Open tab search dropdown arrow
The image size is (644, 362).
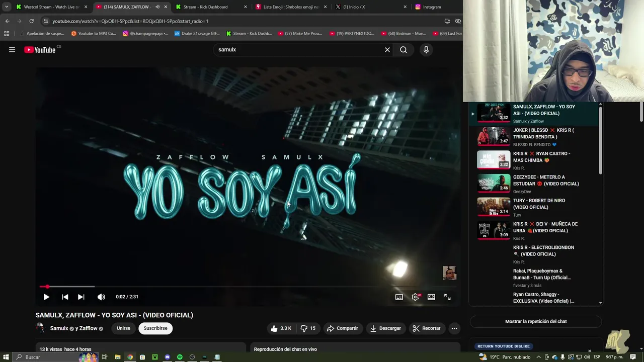(7, 7)
